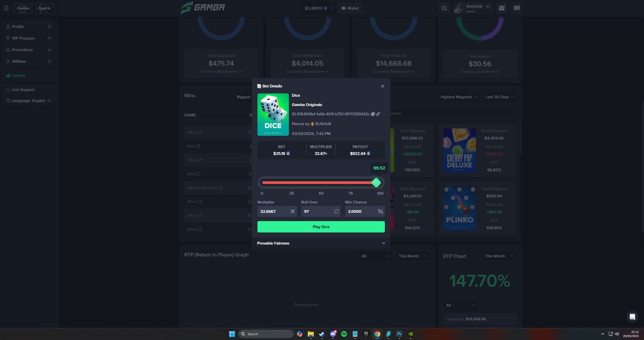This screenshot has height=340, width=644.
Task: Copy the bet ID to clipboard
Action: point(373,114)
